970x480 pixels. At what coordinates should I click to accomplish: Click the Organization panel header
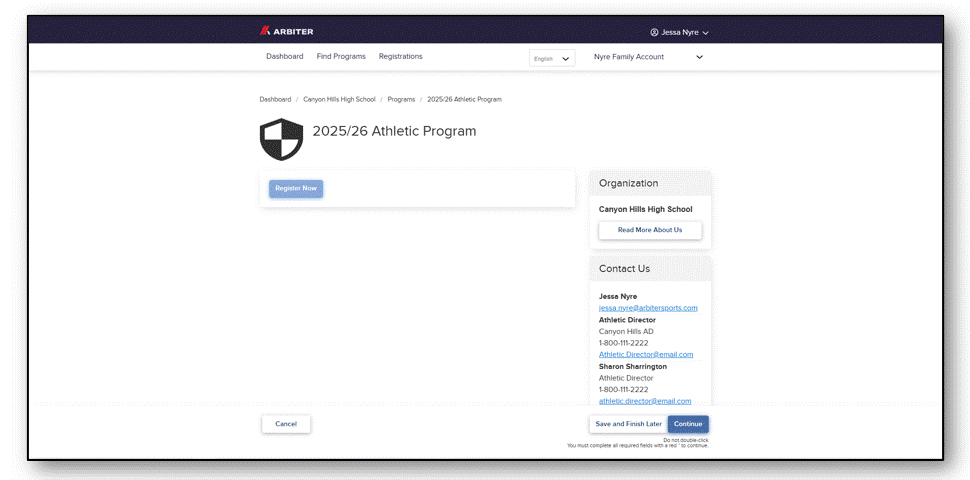pos(650,183)
